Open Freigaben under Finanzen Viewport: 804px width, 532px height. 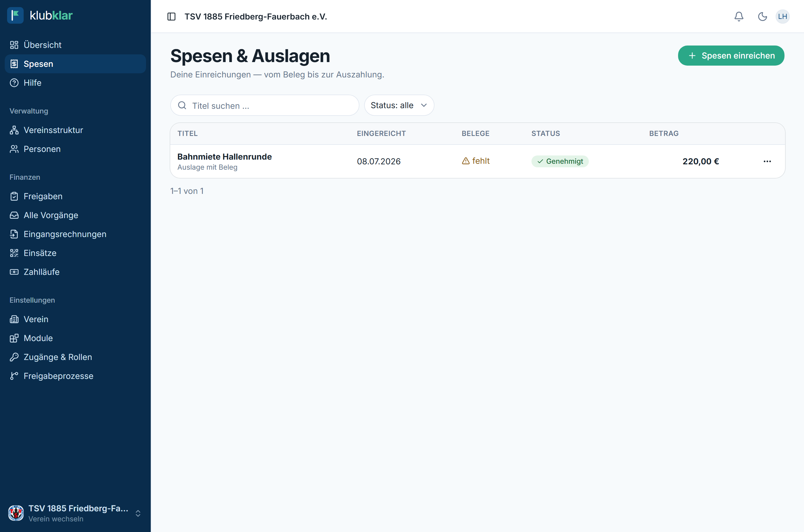[x=75, y=196]
